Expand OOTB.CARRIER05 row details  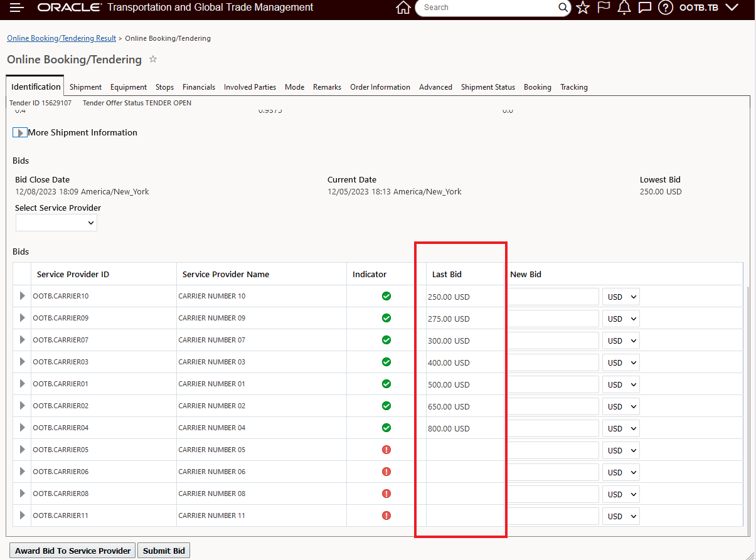(23, 450)
